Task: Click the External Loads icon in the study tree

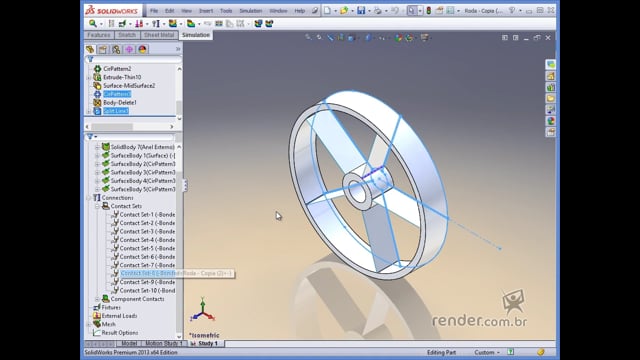Action: (x=96, y=316)
